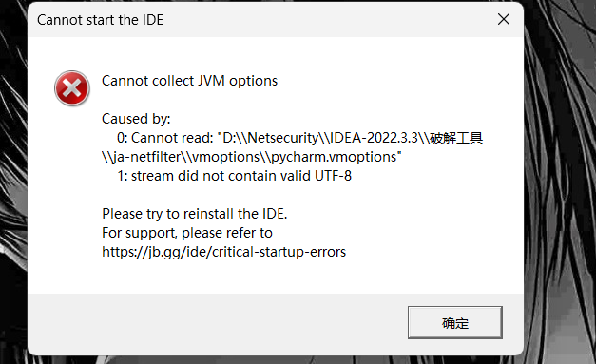Viewport: 596px width, 364px height.
Task: Click the 破解工具 characters in the path
Action: click(456, 138)
